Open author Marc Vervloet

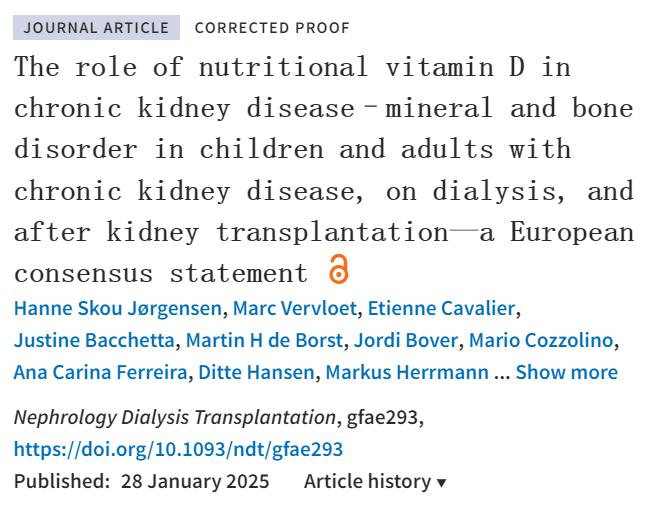point(295,308)
